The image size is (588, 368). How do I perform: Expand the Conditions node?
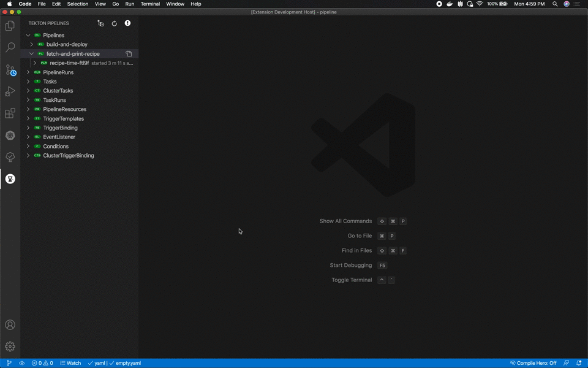pyautogui.click(x=28, y=147)
